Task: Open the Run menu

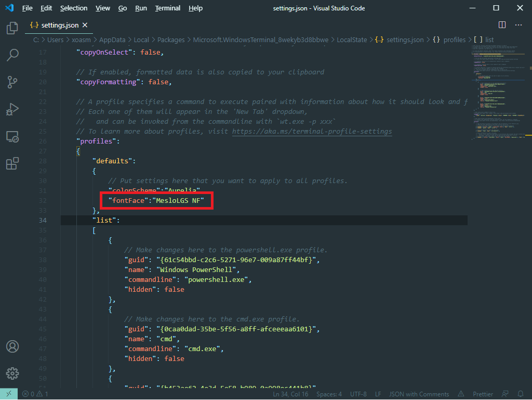Action: (x=141, y=8)
